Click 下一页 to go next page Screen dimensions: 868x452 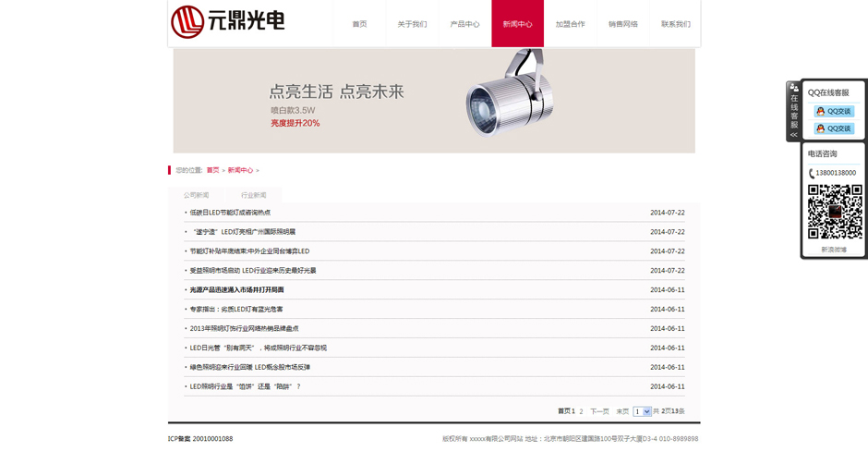pyautogui.click(x=599, y=411)
